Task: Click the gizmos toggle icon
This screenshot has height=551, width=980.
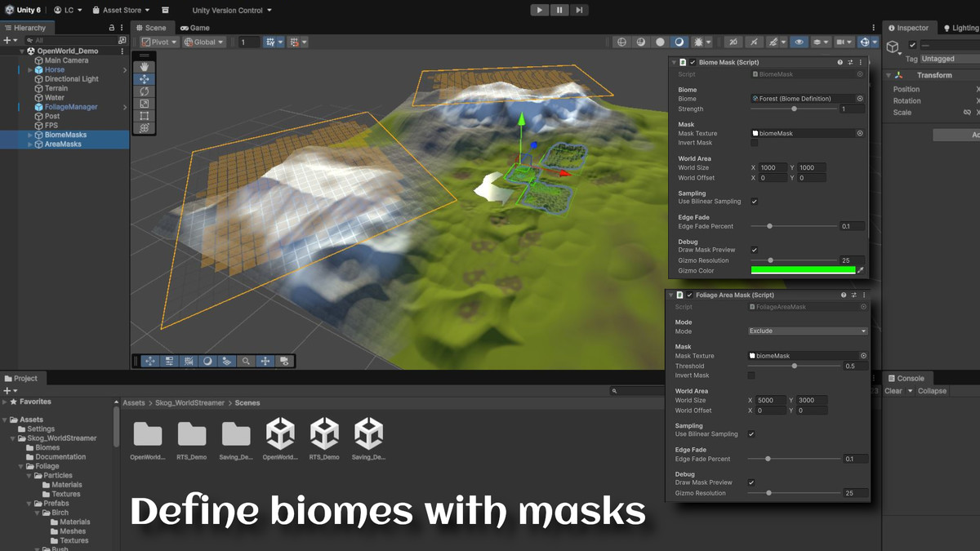Action: tap(864, 42)
